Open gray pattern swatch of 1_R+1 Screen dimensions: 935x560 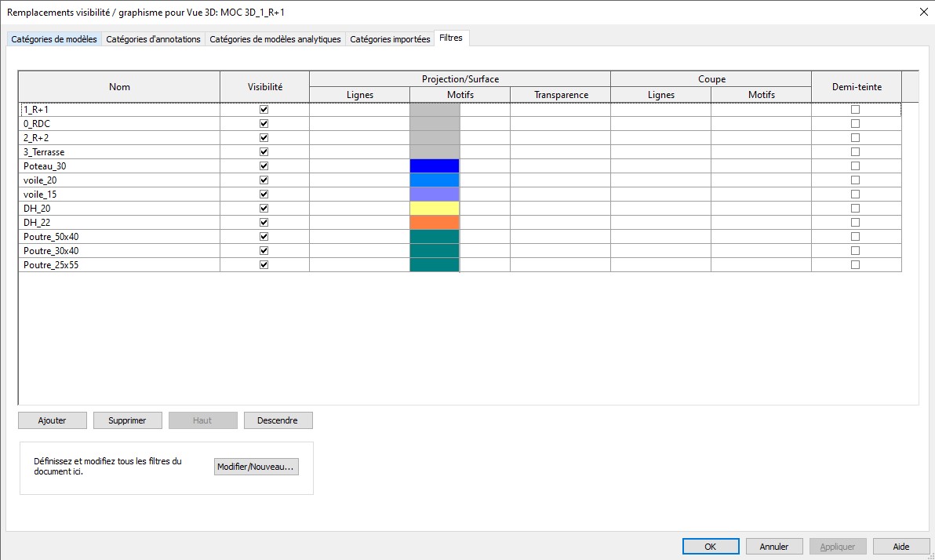[435, 110]
